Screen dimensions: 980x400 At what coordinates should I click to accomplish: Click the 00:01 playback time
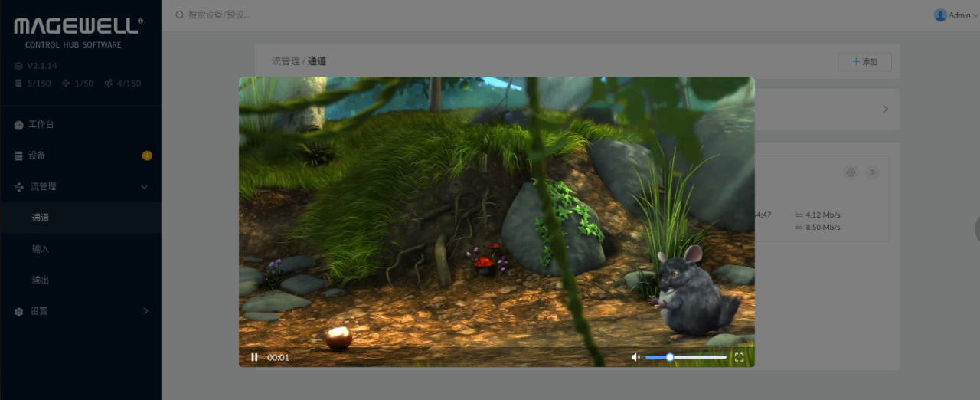pos(278,358)
